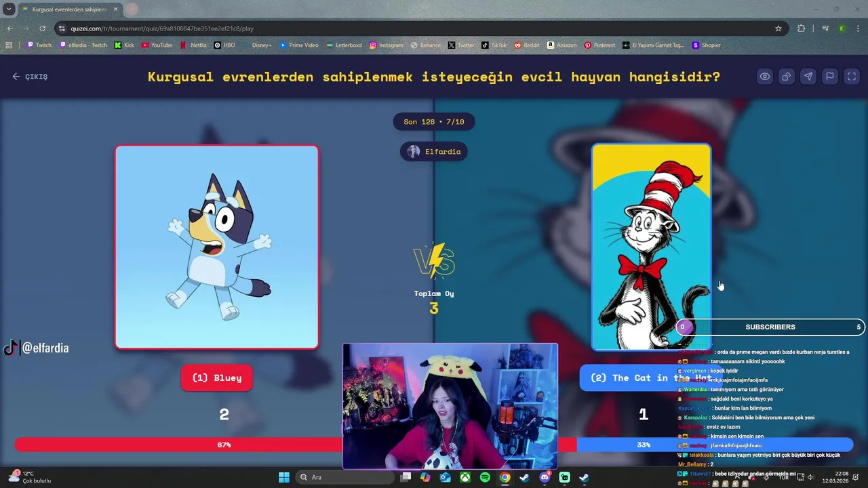
Task: Open Discord from the taskbar
Action: pyautogui.click(x=545, y=477)
